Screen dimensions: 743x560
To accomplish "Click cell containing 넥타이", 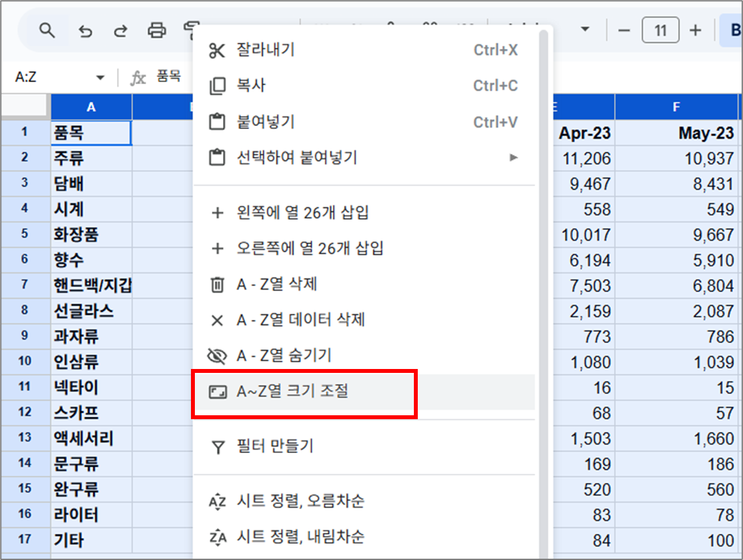I will (x=91, y=387).
